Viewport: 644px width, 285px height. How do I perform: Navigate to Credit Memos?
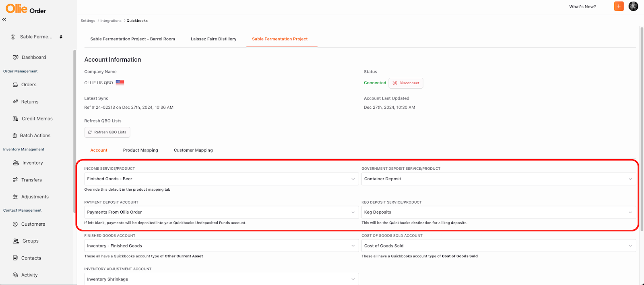37,119
